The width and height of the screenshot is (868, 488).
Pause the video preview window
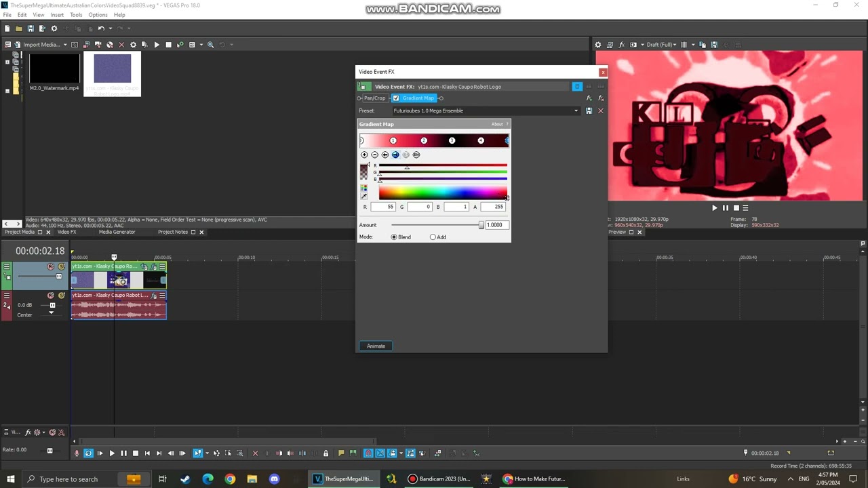pos(725,208)
